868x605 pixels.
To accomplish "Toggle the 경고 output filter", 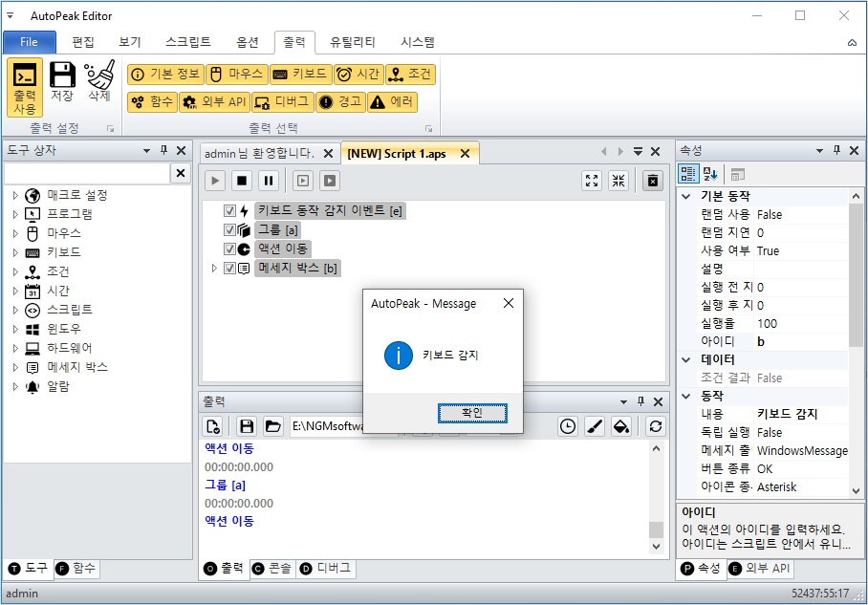I will (340, 102).
